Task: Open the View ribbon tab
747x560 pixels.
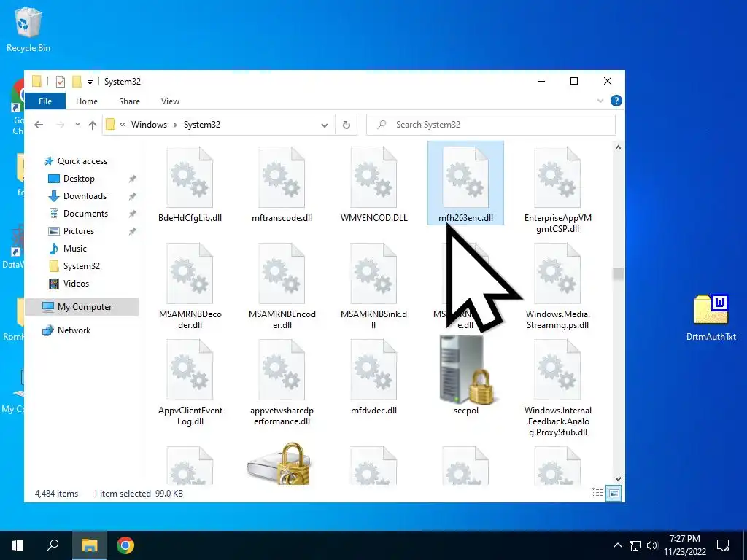Action: [x=170, y=101]
